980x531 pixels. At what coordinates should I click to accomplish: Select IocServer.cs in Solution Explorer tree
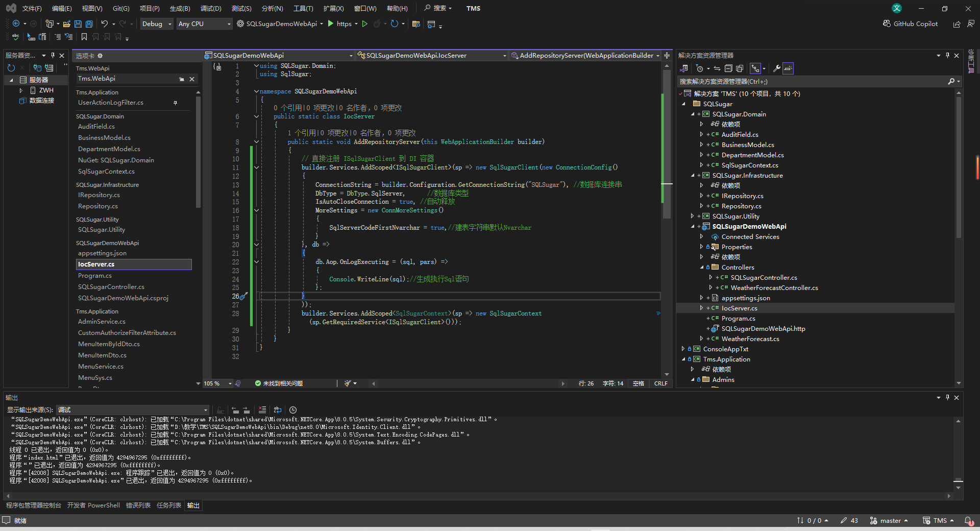tap(739, 308)
